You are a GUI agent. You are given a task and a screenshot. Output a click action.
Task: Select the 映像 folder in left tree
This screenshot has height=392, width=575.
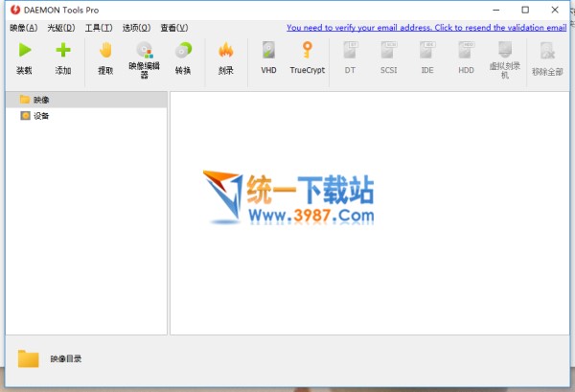coord(40,100)
